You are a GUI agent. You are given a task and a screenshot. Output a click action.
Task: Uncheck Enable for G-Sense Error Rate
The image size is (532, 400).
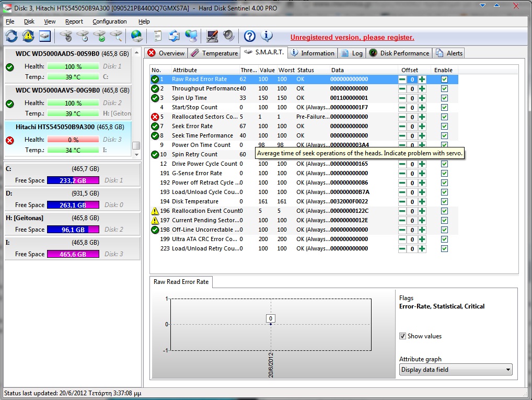coord(444,173)
